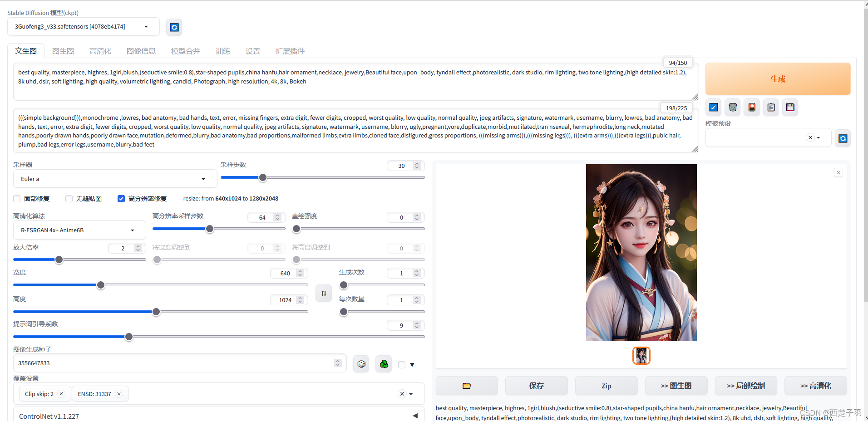Open the template preset dropdown arrow
This screenshot has width=868, height=421.
click(x=819, y=137)
